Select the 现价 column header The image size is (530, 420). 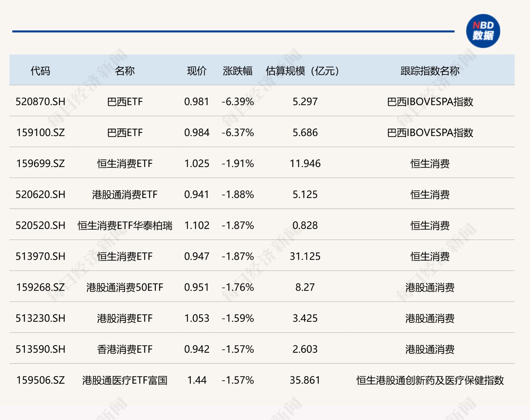[197, 71]
